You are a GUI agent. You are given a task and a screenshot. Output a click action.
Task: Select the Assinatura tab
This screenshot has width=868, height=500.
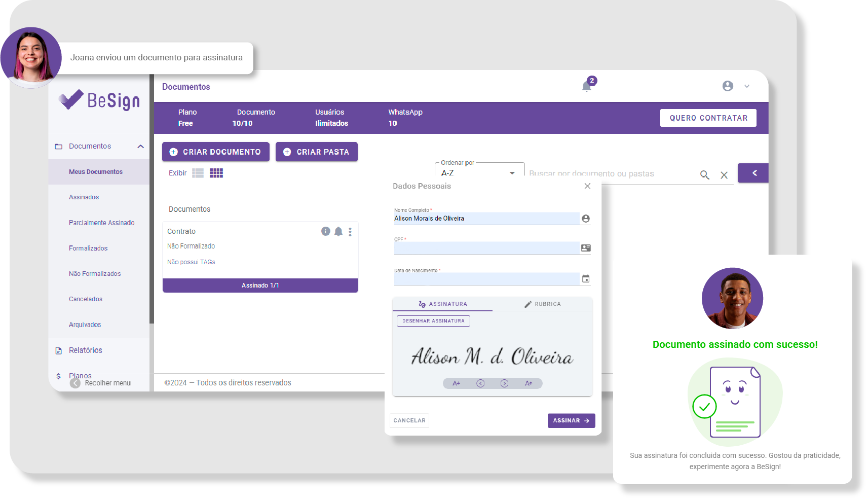point(443,304)
